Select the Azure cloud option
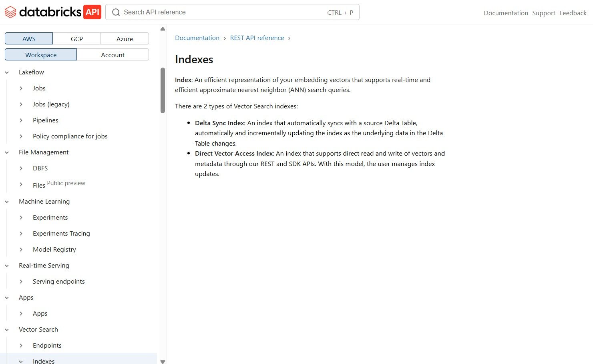 pyautogui.click(x=125, y=39)
